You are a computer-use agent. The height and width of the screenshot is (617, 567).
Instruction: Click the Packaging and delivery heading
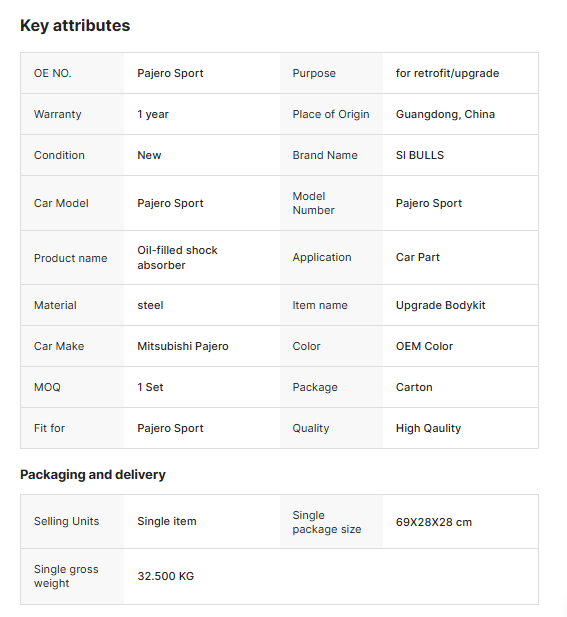point(93,475)
